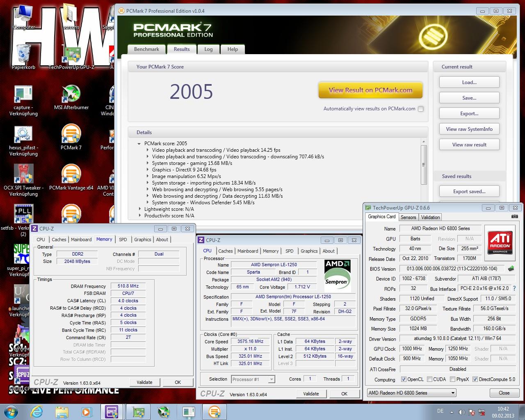Click View Result on PCMark.com button
Viewport: 525px width, 420px height.
(370, 90)
